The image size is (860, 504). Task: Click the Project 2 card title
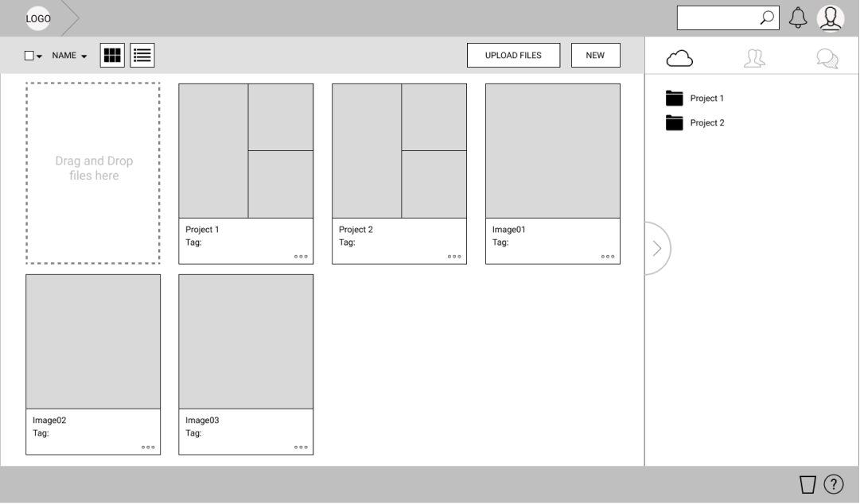[356, 230]
